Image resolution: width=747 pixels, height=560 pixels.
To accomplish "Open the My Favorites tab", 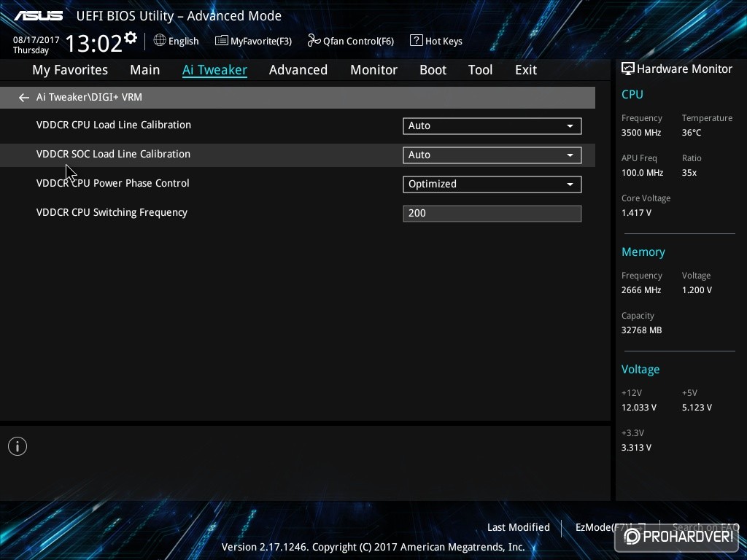I will pyautogui.click(x=70, y=70).
